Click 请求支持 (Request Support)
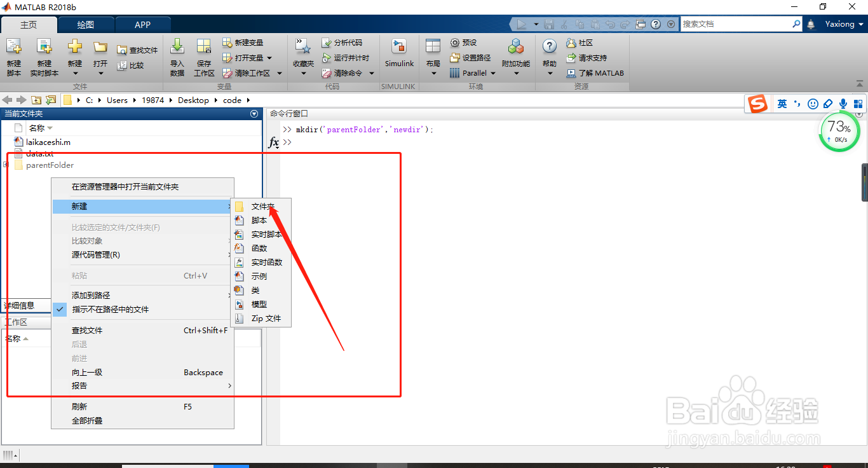The height and width of the screenshot is (468, 868). (x=586, y=58)
